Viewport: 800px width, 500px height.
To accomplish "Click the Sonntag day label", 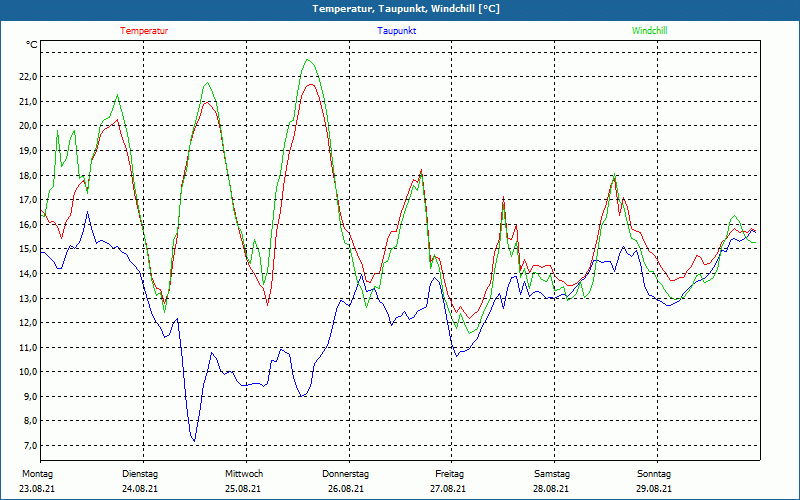I will pos(654,474).
